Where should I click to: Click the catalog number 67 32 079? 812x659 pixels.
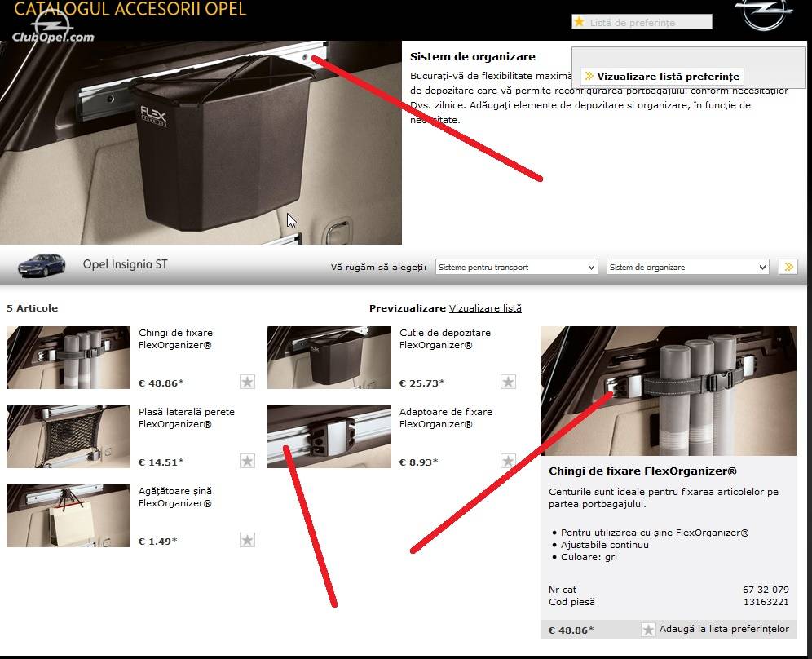click(x=766, y=590)
